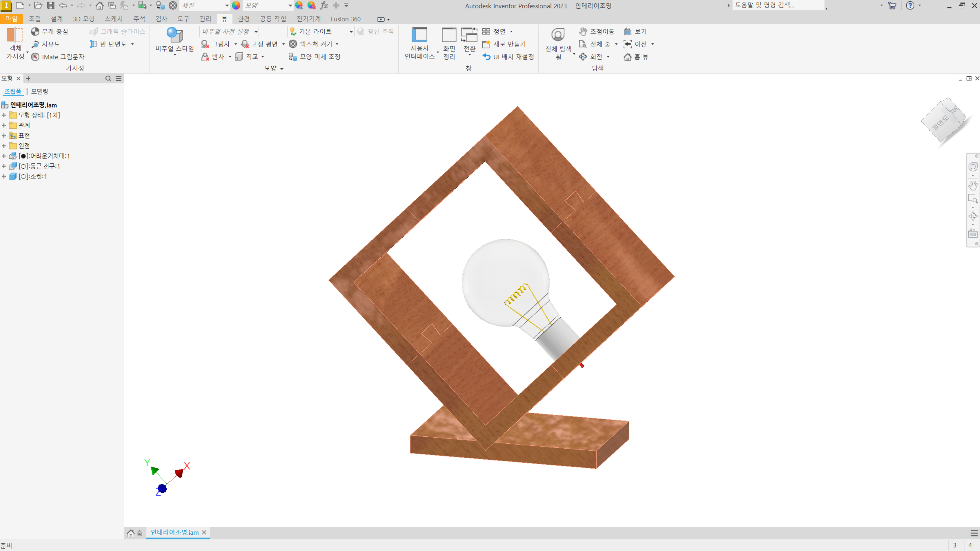Open the 비주얼 사전 설정 preset dropdown
980x551 pixels.
(229, 32)
